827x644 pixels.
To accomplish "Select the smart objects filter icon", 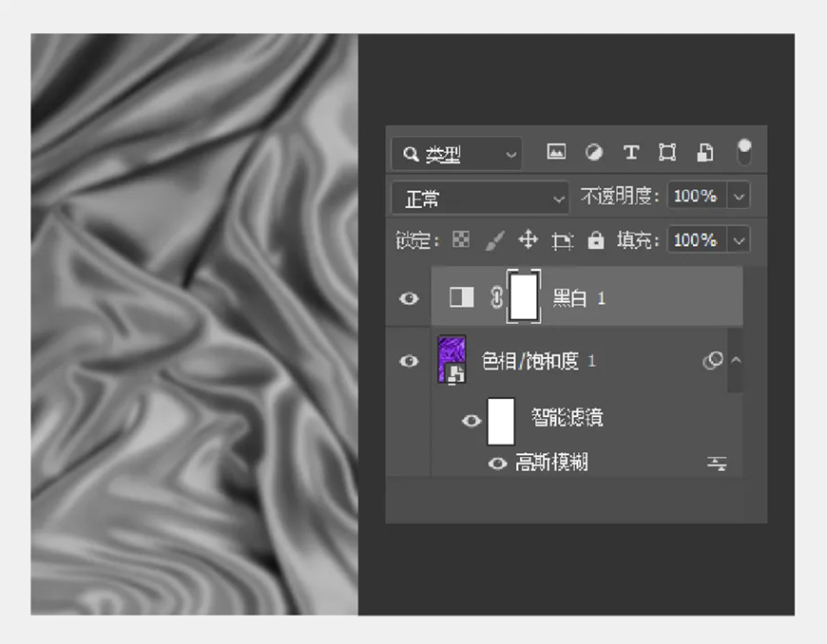I will pos(704,152).
